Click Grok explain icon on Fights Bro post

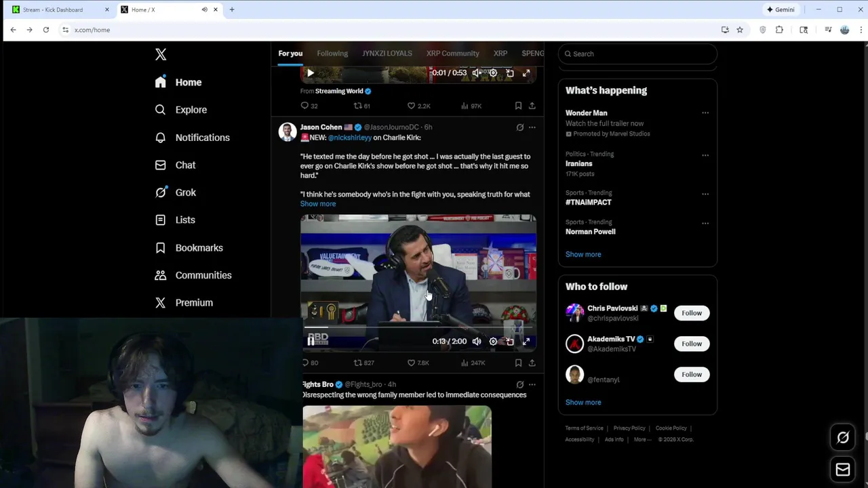(x=520, y=384)
